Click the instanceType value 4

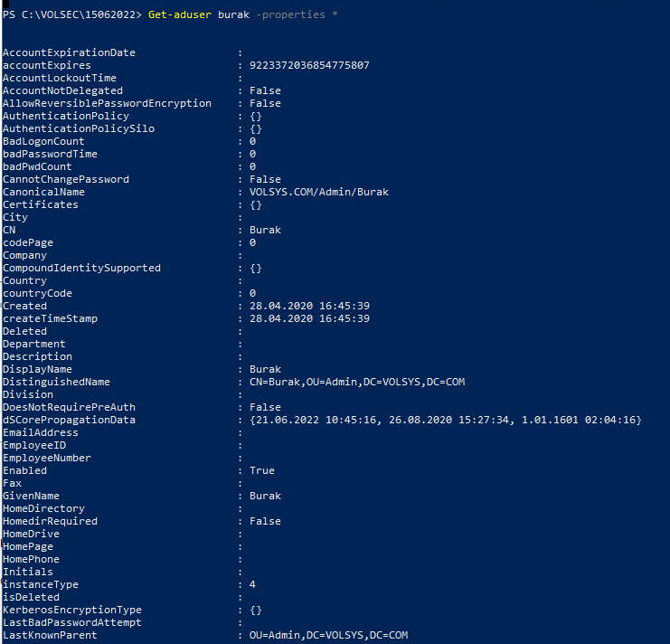click(252, 584)
